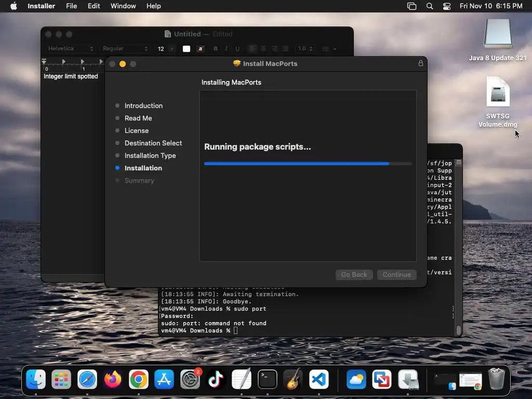532x399 pixels.
Task: Click the 'sudo: port: command not found' line in Terminal
Action: [214, 323]
